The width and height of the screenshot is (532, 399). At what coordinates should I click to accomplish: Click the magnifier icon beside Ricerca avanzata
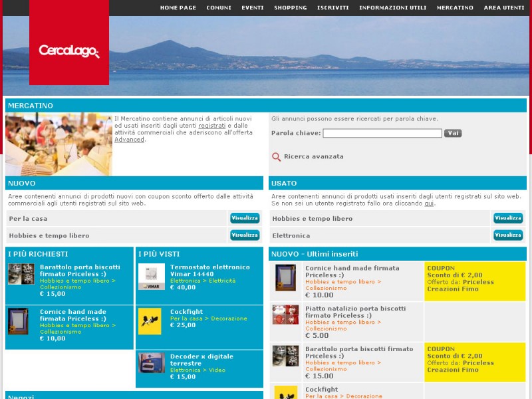(276, 157)
